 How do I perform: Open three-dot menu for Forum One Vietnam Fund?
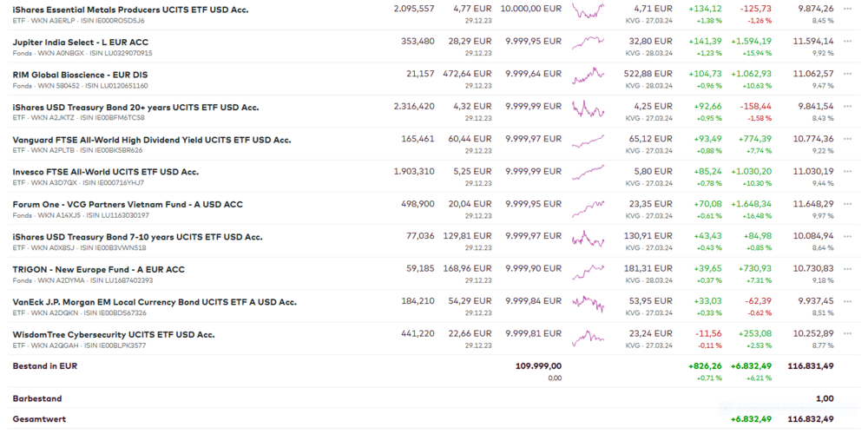pos(847,204)
